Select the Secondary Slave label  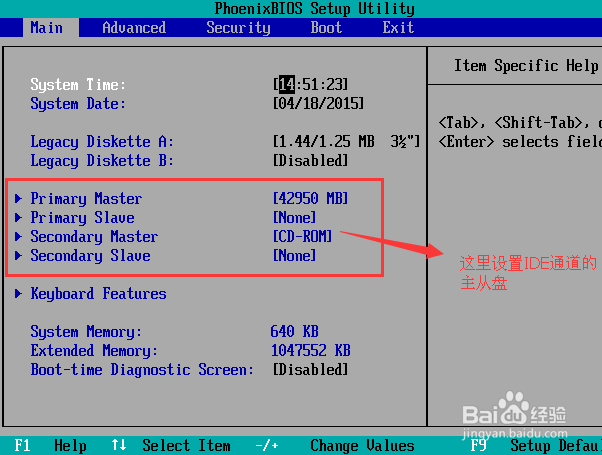click(x=91, y=256)
